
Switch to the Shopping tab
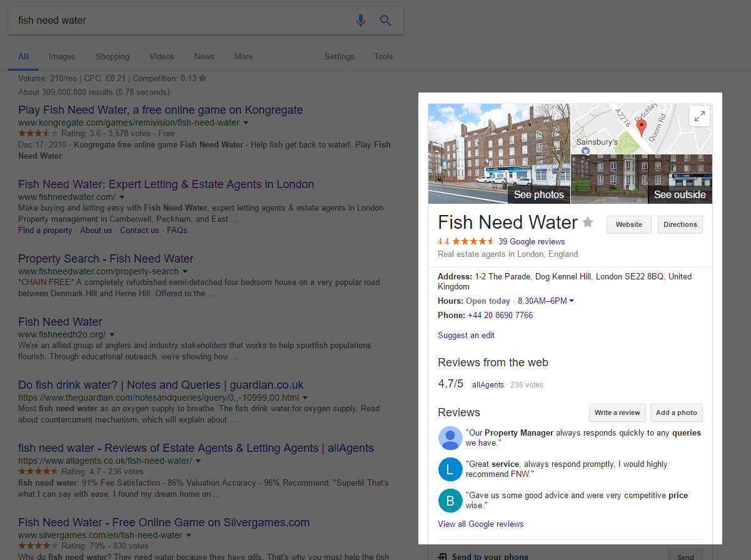pos(113,56)
